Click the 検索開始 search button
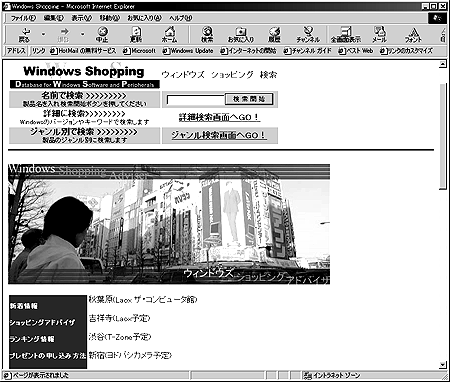The width and height of the screenshot is (450, 382). click(x=249, y=99)
